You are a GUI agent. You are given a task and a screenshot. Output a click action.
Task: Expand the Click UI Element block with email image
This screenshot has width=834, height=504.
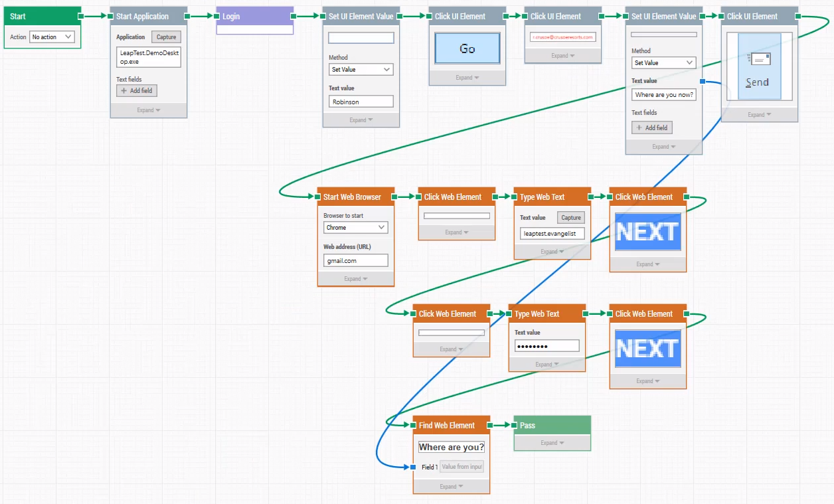pos(563,56)
